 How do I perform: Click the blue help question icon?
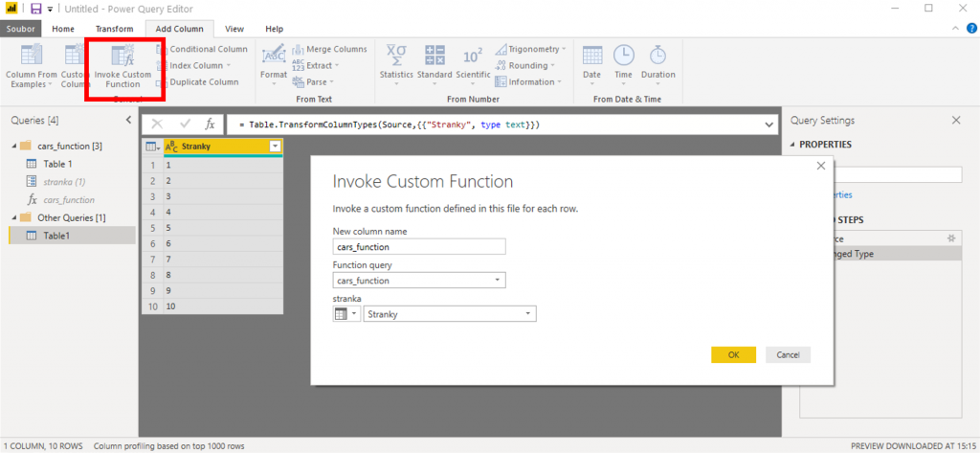tap(972, 28)
